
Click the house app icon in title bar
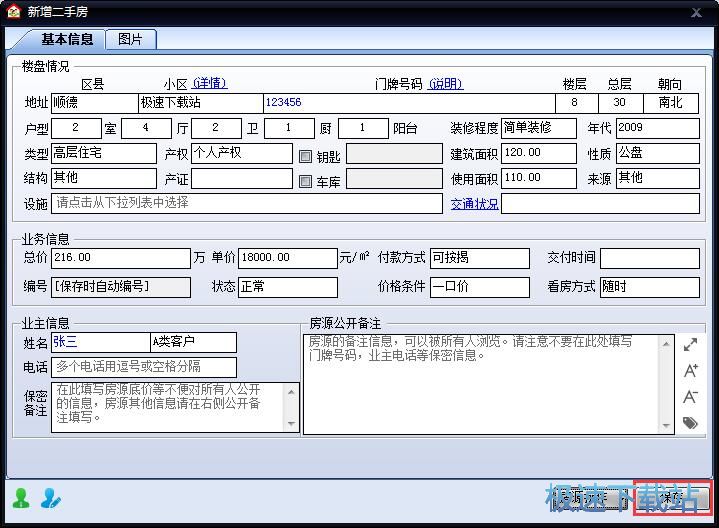click(x=13, y=12)
